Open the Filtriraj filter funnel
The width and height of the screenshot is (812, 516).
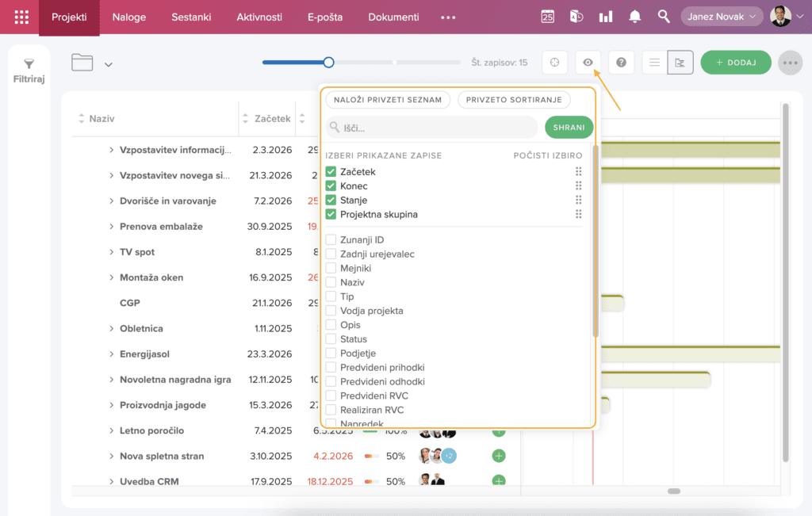[x=29, y=70]
